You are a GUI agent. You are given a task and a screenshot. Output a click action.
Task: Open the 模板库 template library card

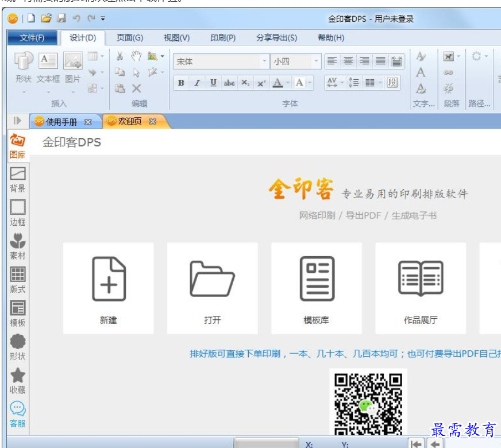coord(317,288)
